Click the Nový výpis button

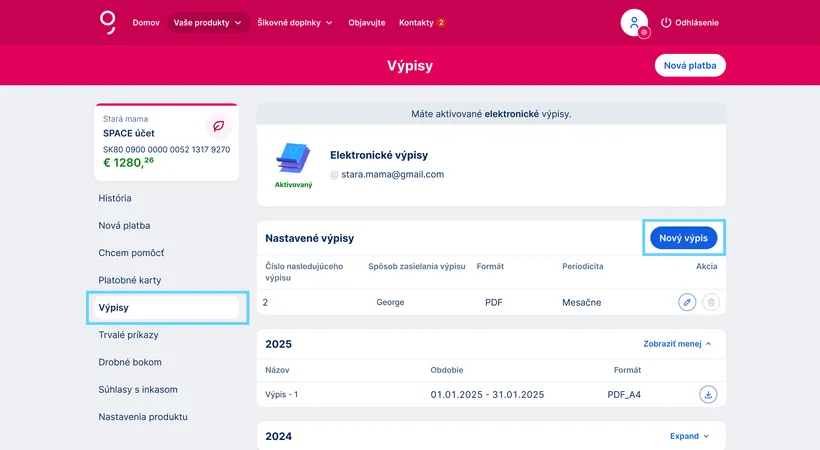pyautogui.click(x=683, y=238)
